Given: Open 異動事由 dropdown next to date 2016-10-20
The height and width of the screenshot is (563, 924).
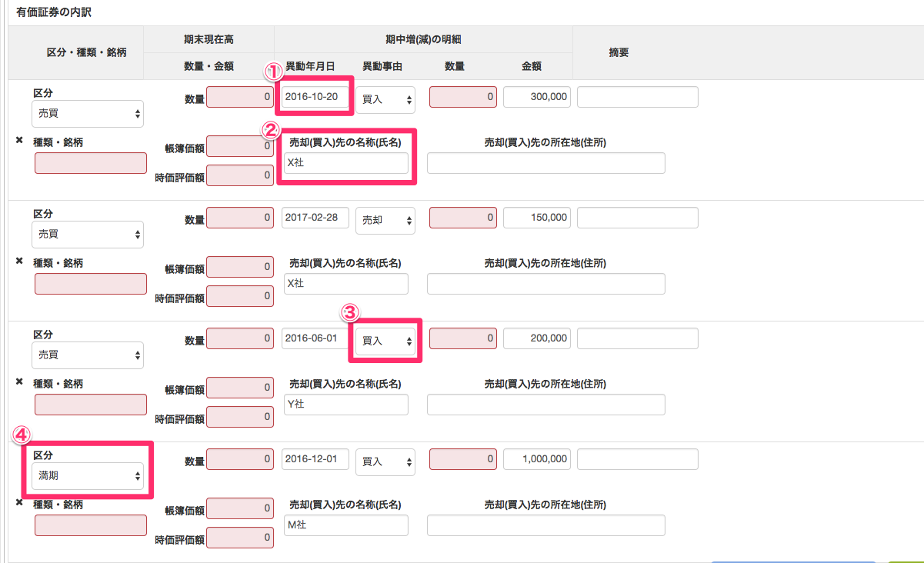Looking at the screenshot, I should click(385, 99).
